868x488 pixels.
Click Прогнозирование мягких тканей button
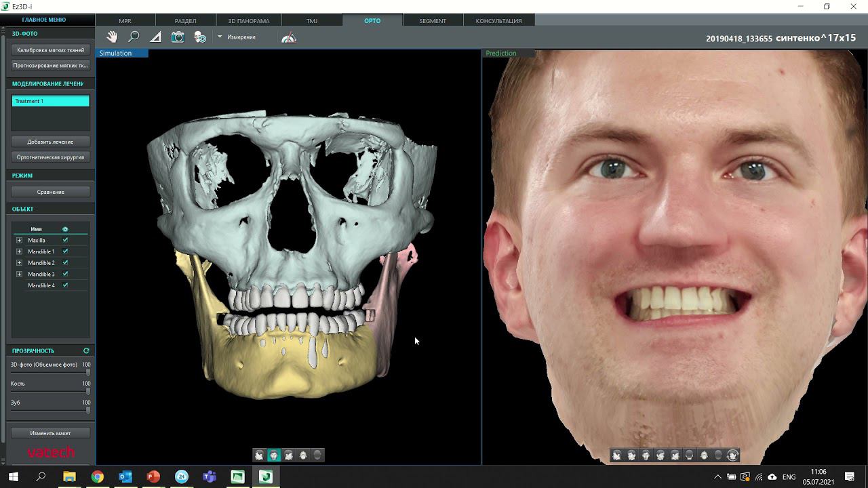[x=51, y=66]
